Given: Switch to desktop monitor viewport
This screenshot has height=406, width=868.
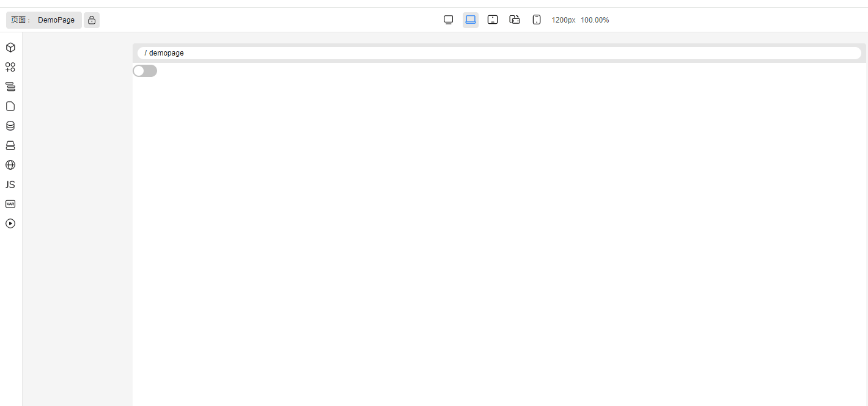Looking at the screenshot, I should click(449, 20).
